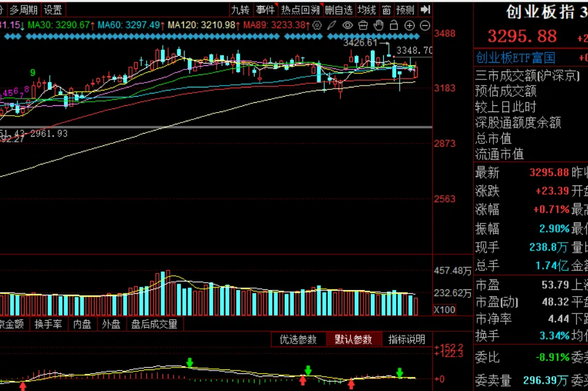
Task: Open the 预测 forecast tool
Action: [x=405, y=10]
